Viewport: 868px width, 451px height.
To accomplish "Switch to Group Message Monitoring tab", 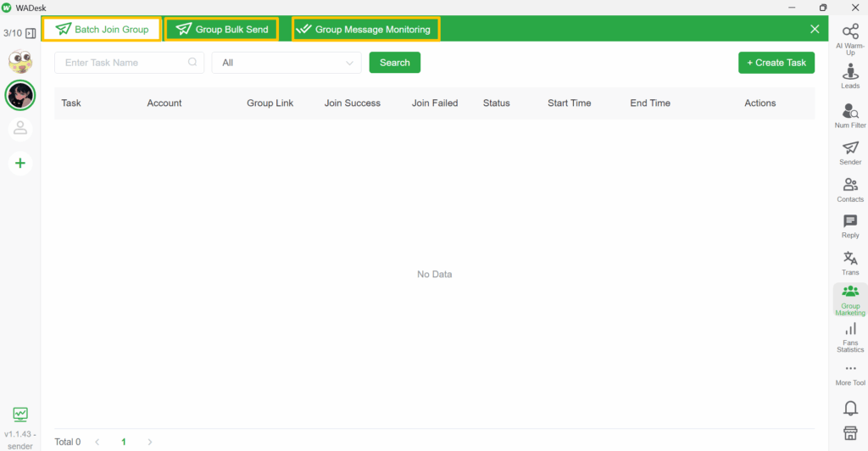I will pos(366,30).
